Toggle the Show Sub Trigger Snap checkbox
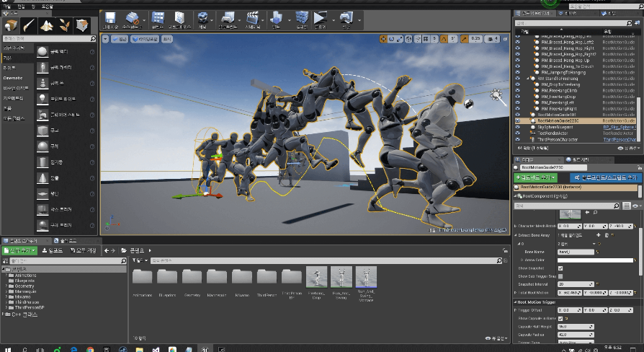644x352 pixels. pos(561,276)
